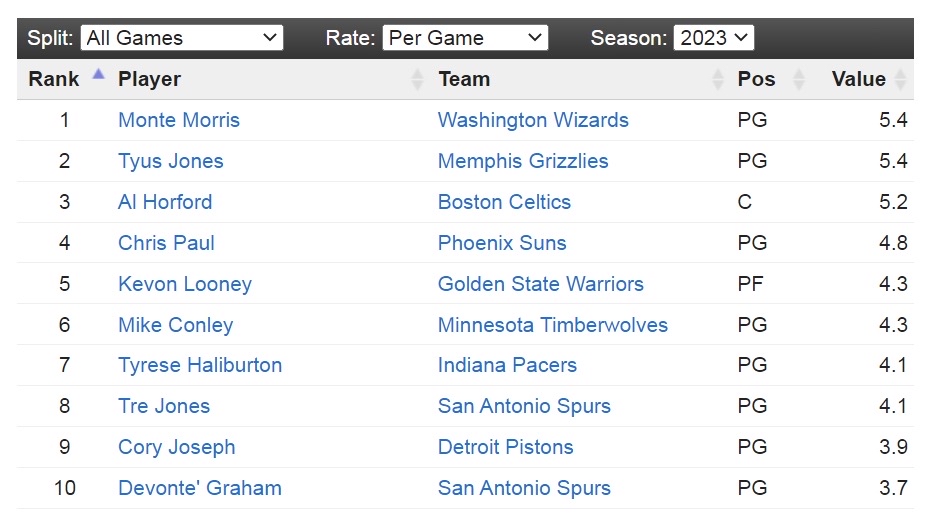This screenshot has height=515, width=941.
Task: Click the Rank column sort arrow icon
Action: pos(98,73)
